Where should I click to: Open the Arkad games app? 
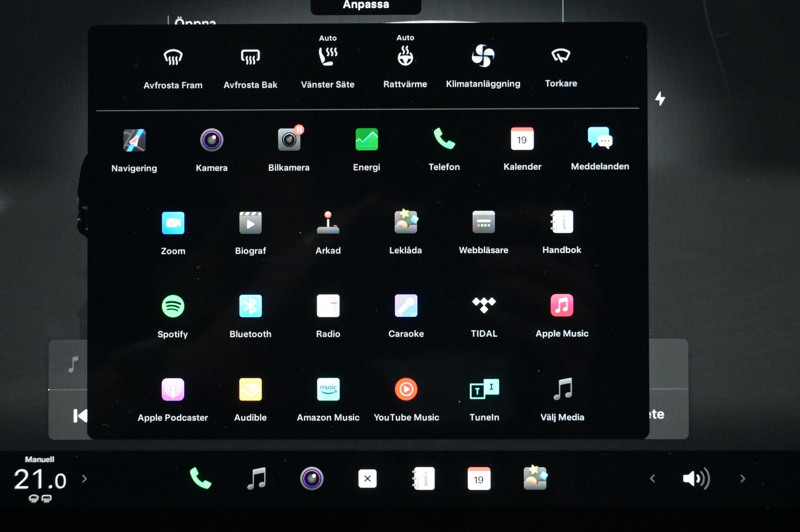pyautogui.click(x=328, y=223)
